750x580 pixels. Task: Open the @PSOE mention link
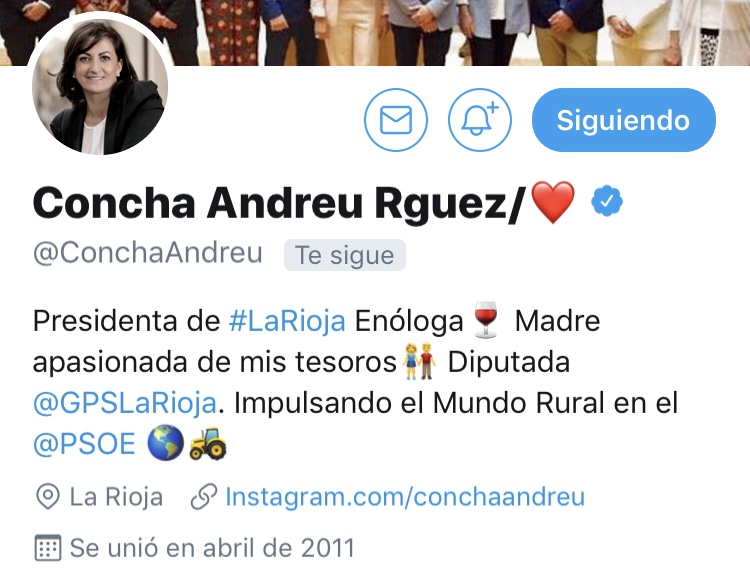pyautogui.click(x=84, y=444)
